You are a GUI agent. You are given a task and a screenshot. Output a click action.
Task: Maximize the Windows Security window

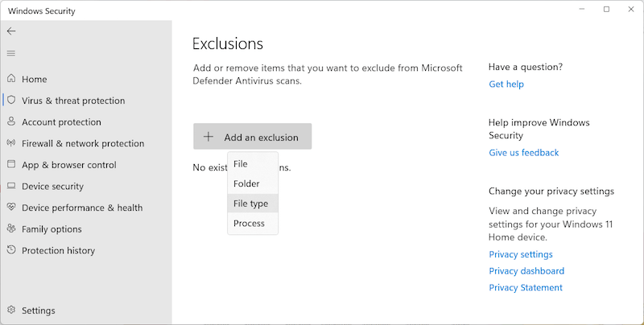[x=606, y=10]
